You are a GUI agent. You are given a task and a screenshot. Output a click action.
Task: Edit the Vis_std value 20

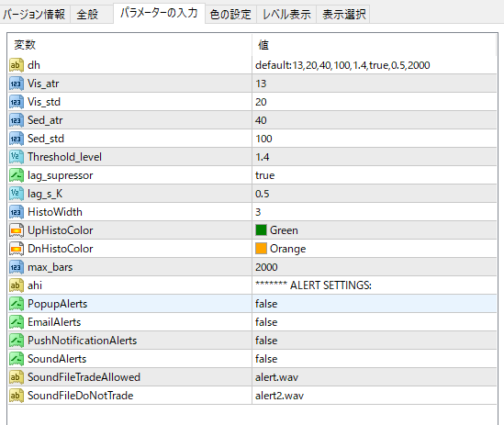point(375,102)
